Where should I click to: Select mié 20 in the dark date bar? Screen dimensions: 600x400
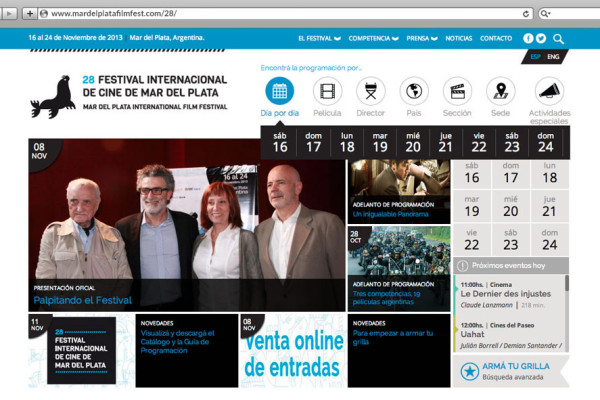click(413, 142)
